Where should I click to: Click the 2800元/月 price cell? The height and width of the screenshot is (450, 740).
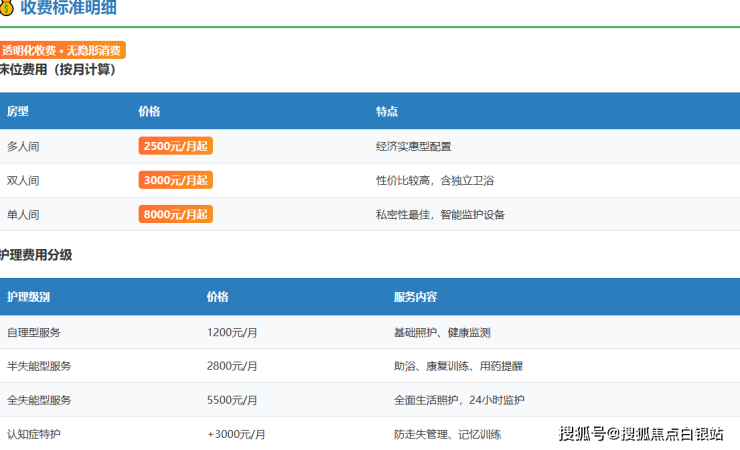pyautogui.click(x=232, y=366)
